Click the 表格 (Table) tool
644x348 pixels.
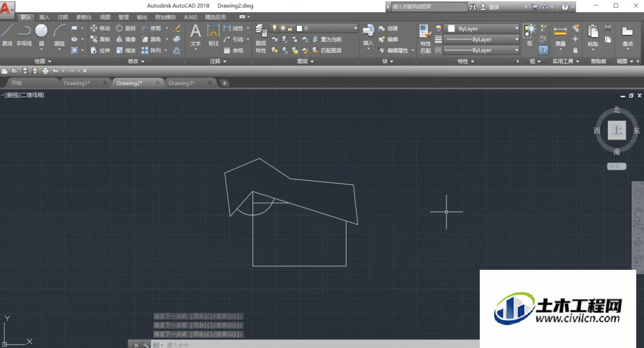point(234,50)
